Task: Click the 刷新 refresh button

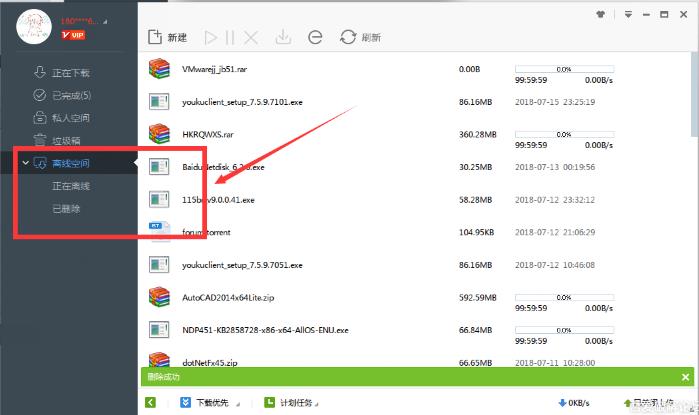Action: click(x=360, y=37)
